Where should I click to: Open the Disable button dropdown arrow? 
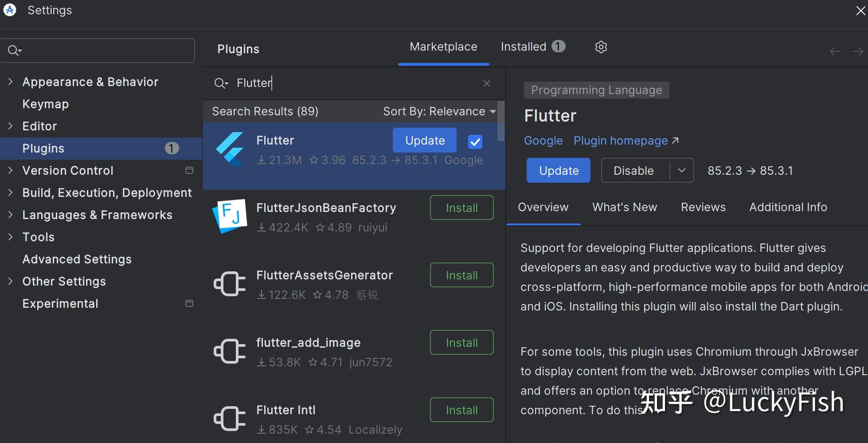coord(682,171)
